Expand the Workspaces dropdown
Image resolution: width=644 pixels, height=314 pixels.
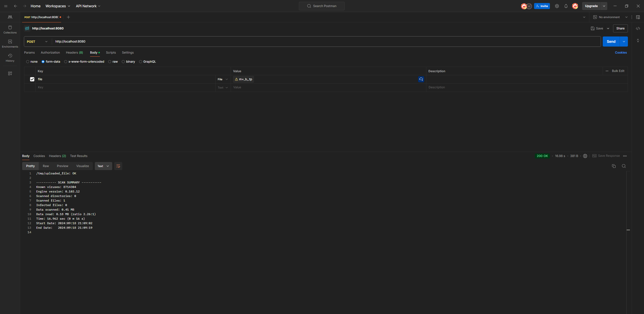pyautogui.click(x=58, y=6)
